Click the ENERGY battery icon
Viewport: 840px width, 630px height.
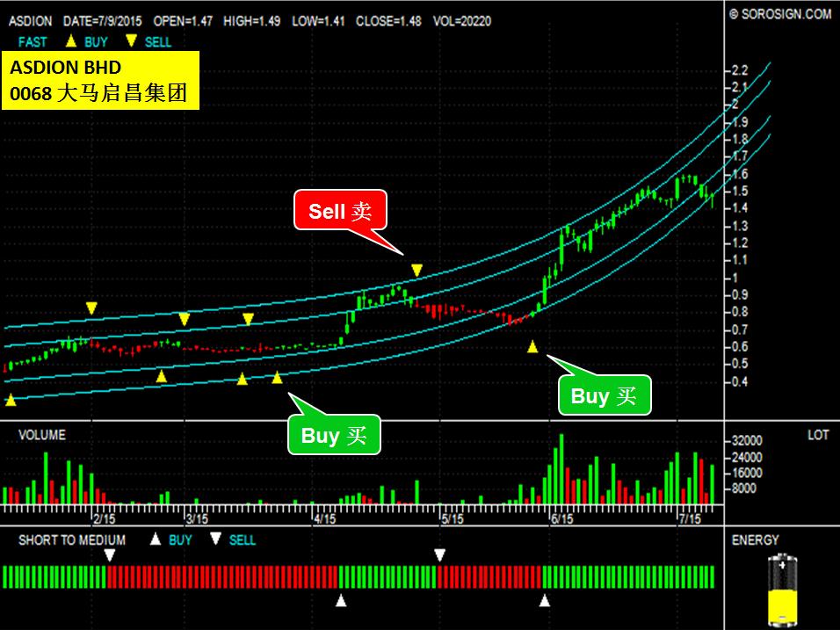click(782, 590)
